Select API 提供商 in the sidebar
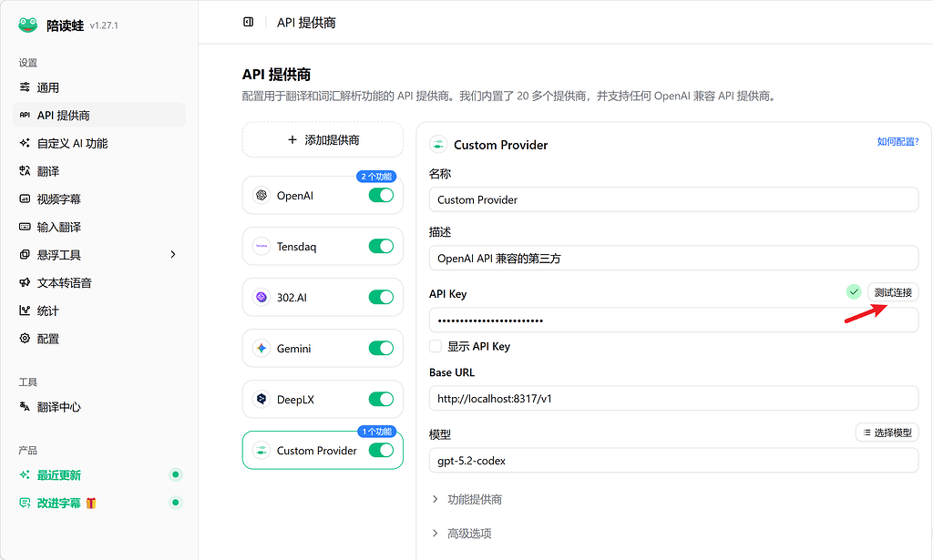The width and height of the screenshot is (933, 560). (x=98, y=115)
